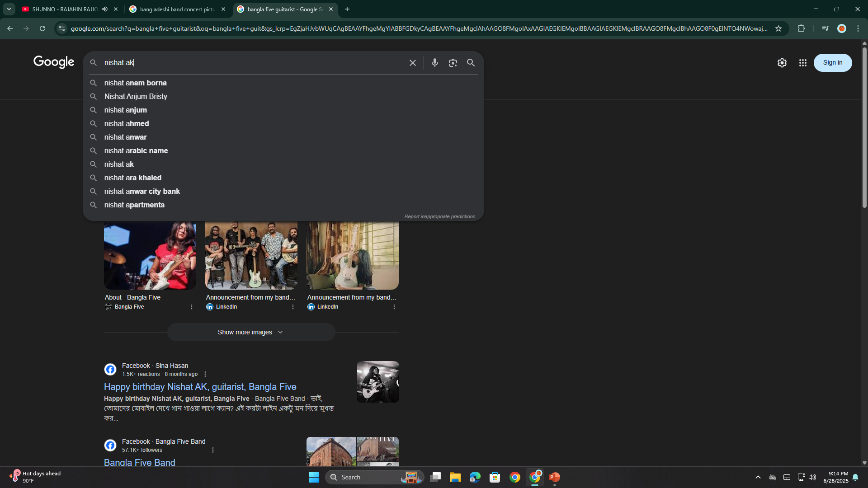Open Task View from taskbar
This screenshot has width=868, height=488.
[x=435, y=477]
